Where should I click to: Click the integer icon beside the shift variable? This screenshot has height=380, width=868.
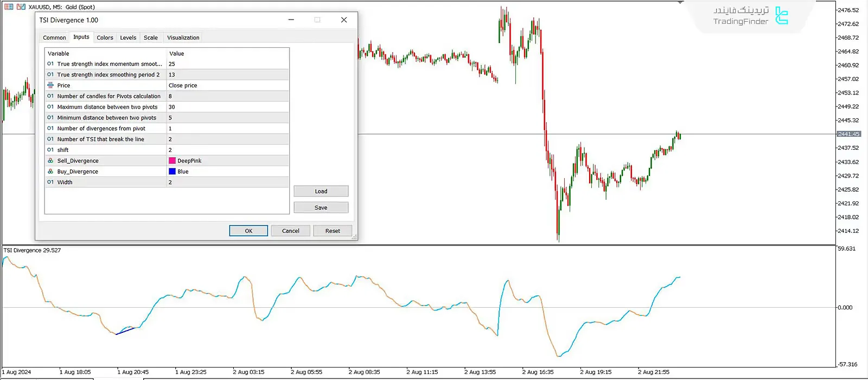click(x=50, y=150)
